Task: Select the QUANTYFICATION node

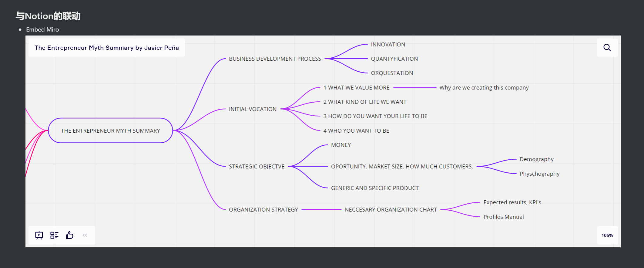Action: point(394,59)
